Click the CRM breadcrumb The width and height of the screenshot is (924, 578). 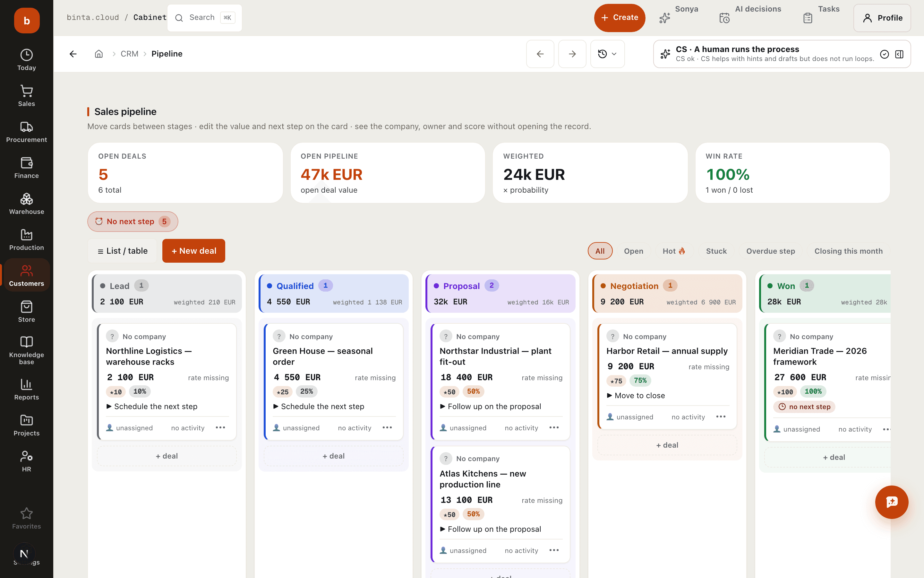(x=129, y=54)
